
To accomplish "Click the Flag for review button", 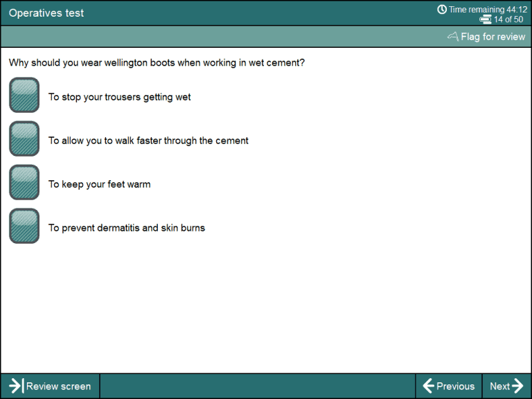I will pyautogui.click(x=486, y=36).
